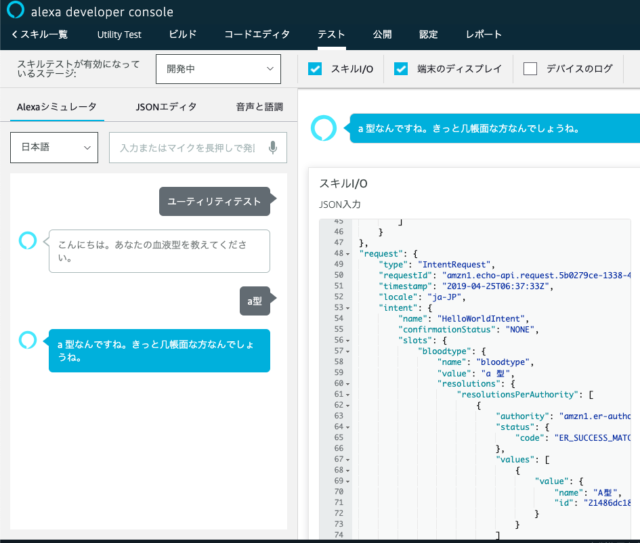The width and height of the screenshot is (640, 543).
Task: Collapse the "resolutions" fold at line 60
Action: pyautogui.click(x=348, y=384)
